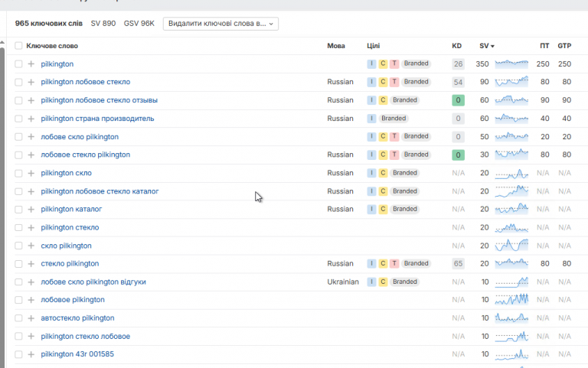Click green KD 0 badge on отзывы row
The width and height of the screenshot is (588, 368).
click(459, 100)
